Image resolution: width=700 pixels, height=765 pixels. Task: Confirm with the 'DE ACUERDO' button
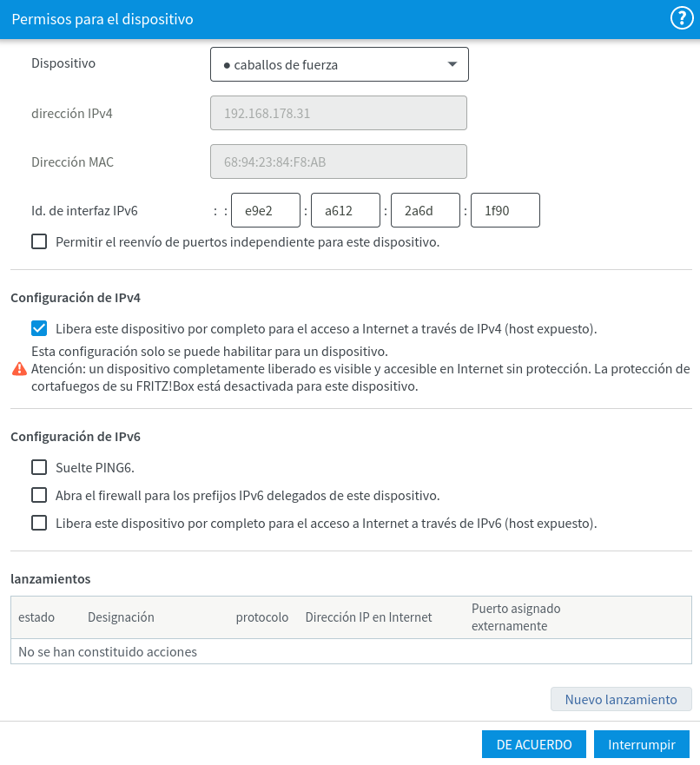534,745
